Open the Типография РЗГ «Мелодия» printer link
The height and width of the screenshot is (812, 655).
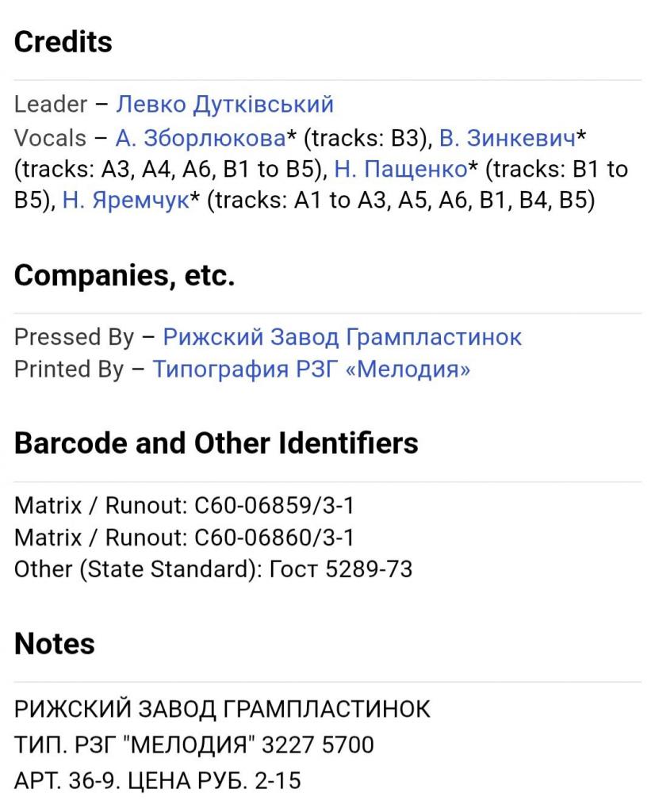pyautogui.click(x=311, y=370)
